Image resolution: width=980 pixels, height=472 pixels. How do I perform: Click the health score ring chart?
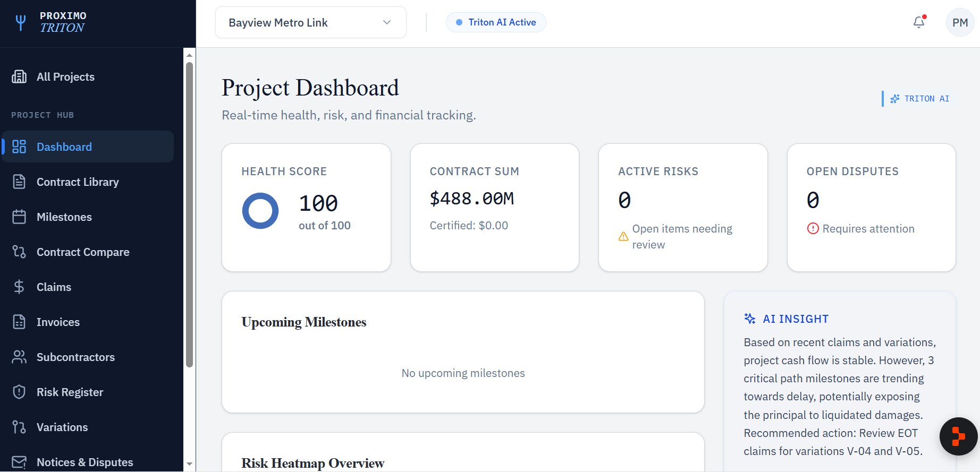point(260,211)
